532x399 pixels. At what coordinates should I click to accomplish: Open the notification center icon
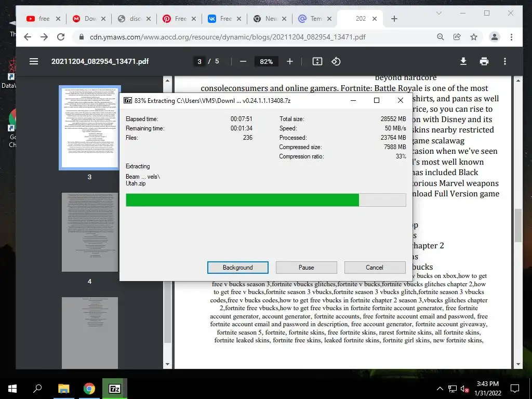pyautogui.click(x=515, y=389)
